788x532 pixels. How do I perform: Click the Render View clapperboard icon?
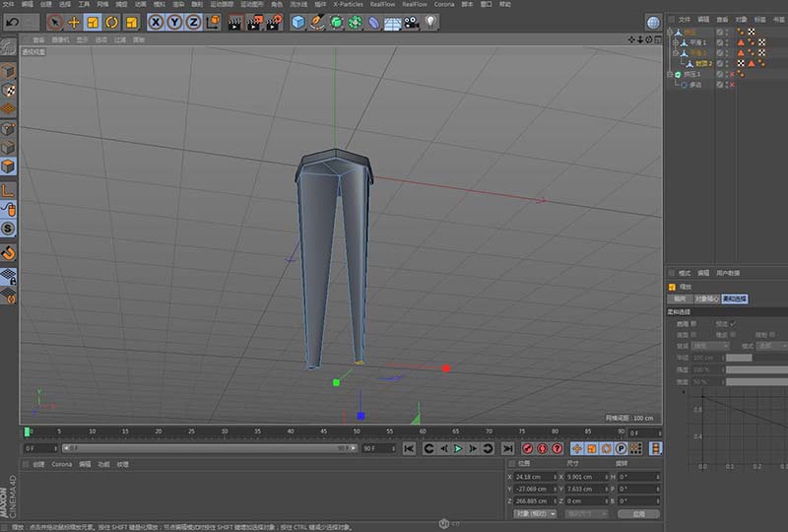[234, 21]
